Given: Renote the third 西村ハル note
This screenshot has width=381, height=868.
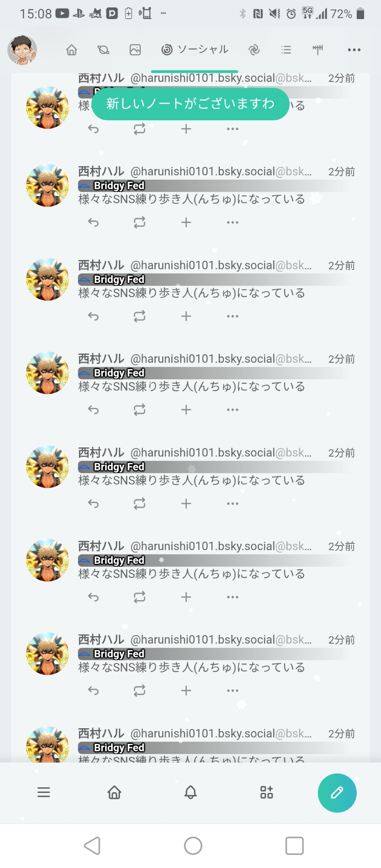Looking at the screenshot, I should pos(139,316).
